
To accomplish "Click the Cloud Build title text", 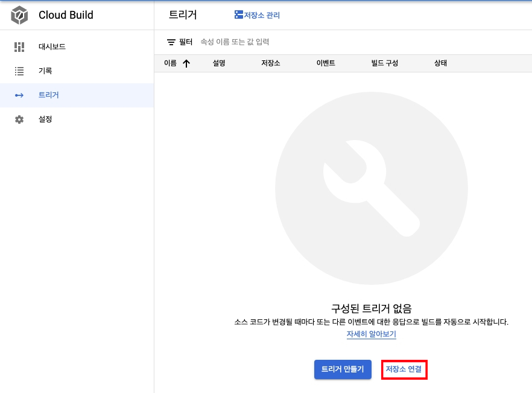I will pyautogui.click(x=66, y=15).
